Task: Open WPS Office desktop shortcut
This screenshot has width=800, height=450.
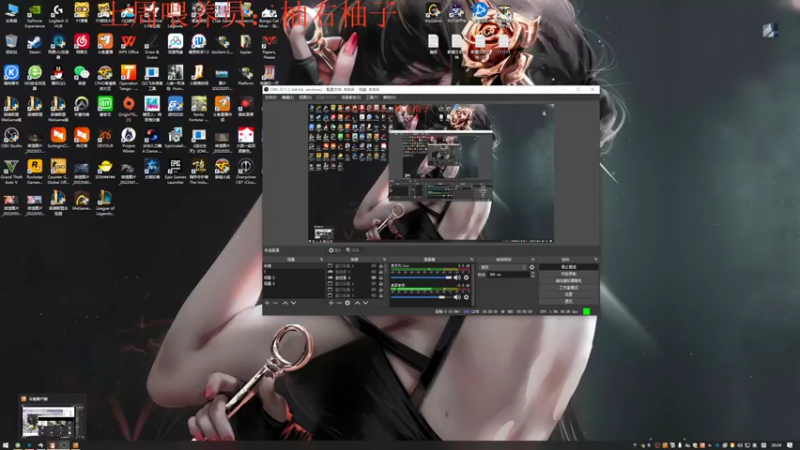Action: 129,42
